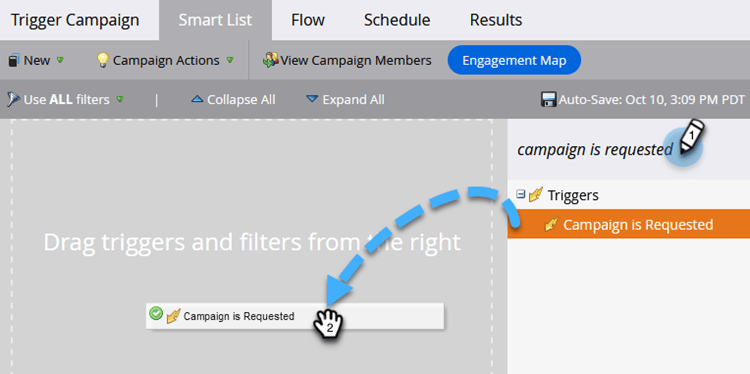Collapse All filters
This screenshot has width=750, height=374.
pos(233,99)
